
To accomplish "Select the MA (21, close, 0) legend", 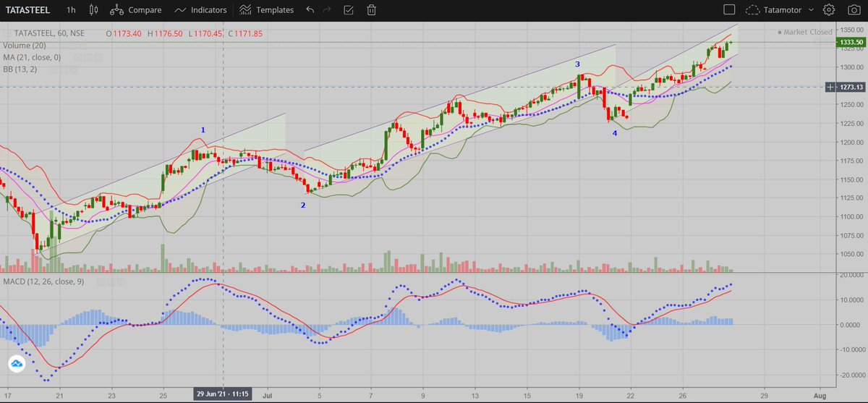I will coord(31,57).
